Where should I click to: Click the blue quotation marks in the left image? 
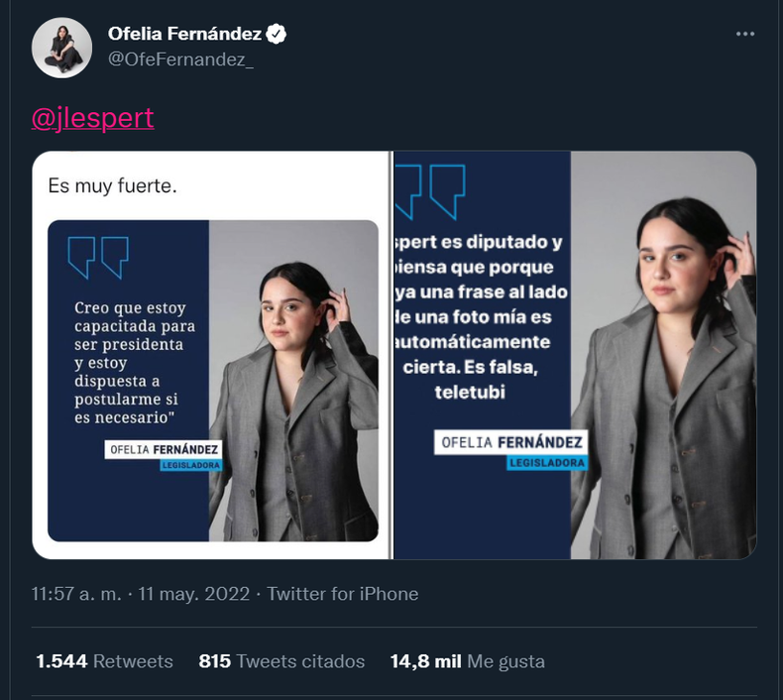click(x=98, y=257)
